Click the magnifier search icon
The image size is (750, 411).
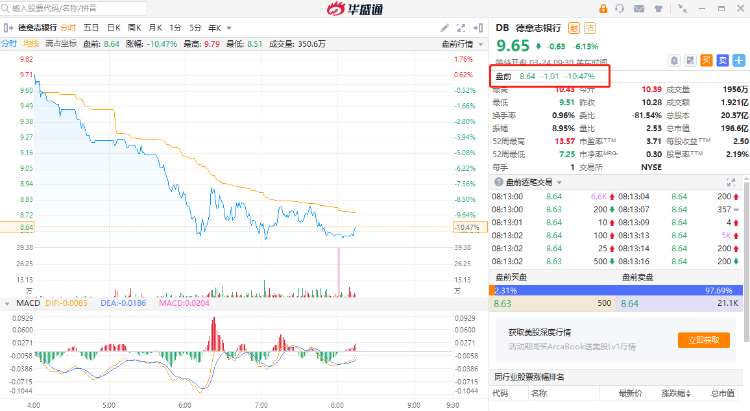pos(6,8)
